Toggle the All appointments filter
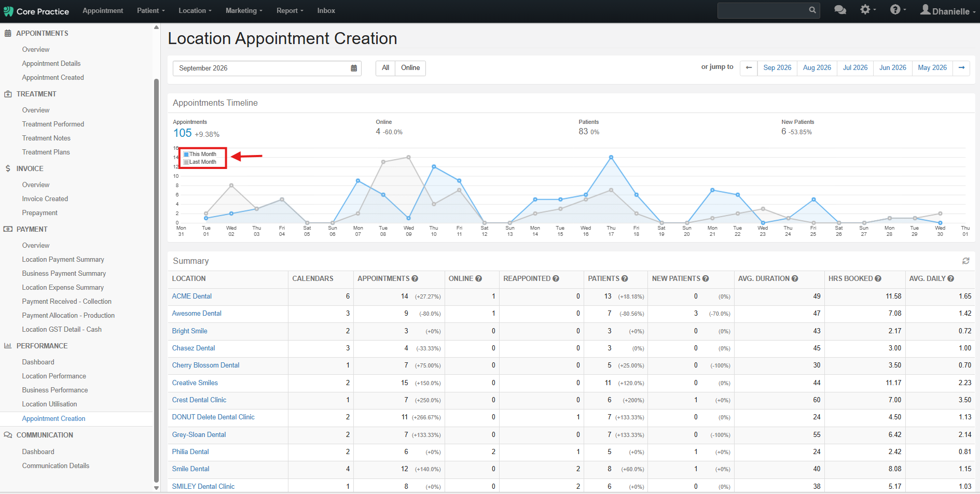Viewport: 980px width, 494px height. click(x=385, y=68)
